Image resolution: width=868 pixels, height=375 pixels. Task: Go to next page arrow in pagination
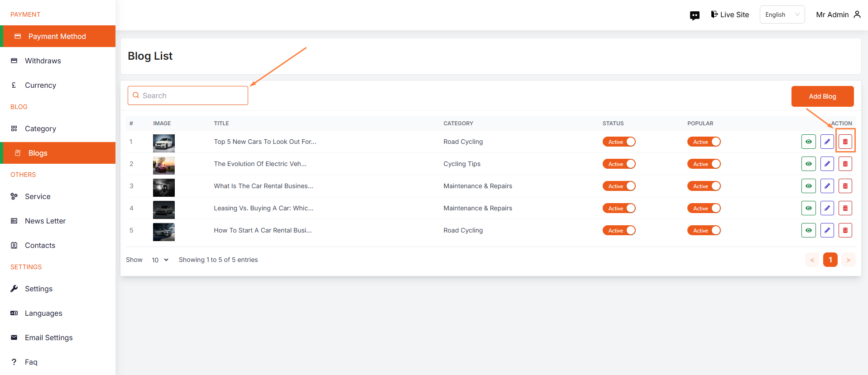click(x=848, y=260)
